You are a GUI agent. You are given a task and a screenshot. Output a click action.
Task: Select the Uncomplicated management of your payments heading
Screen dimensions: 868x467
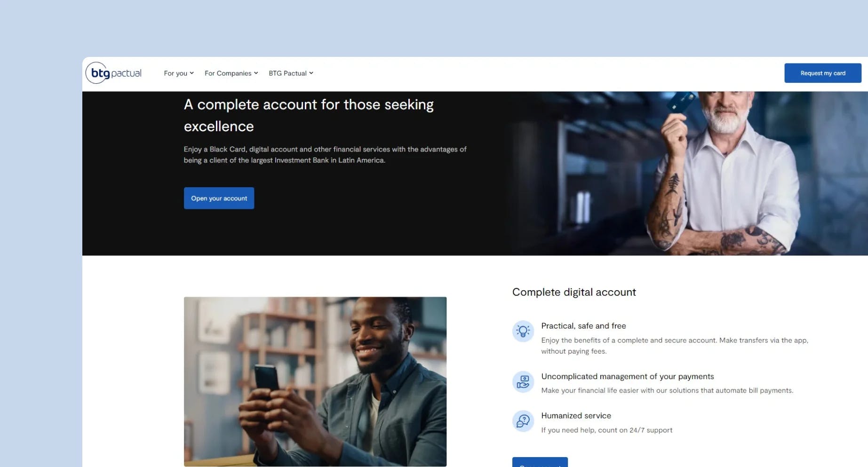627,376
